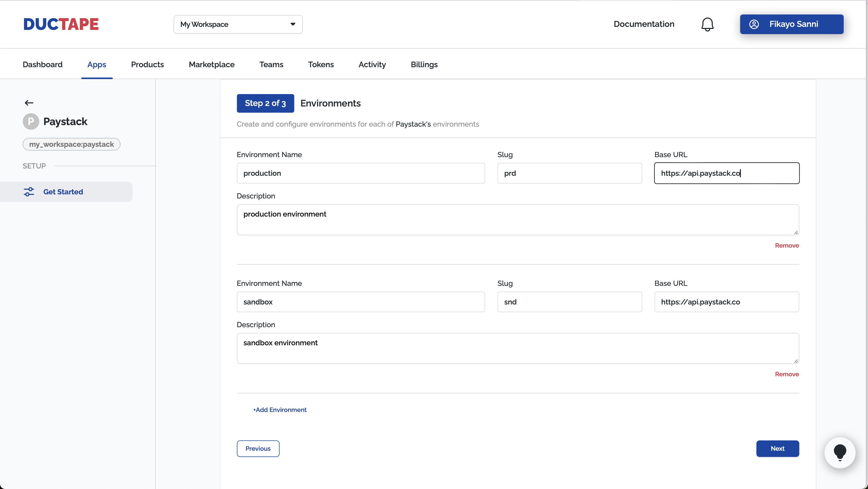Go to the Tokens tab

321,64
